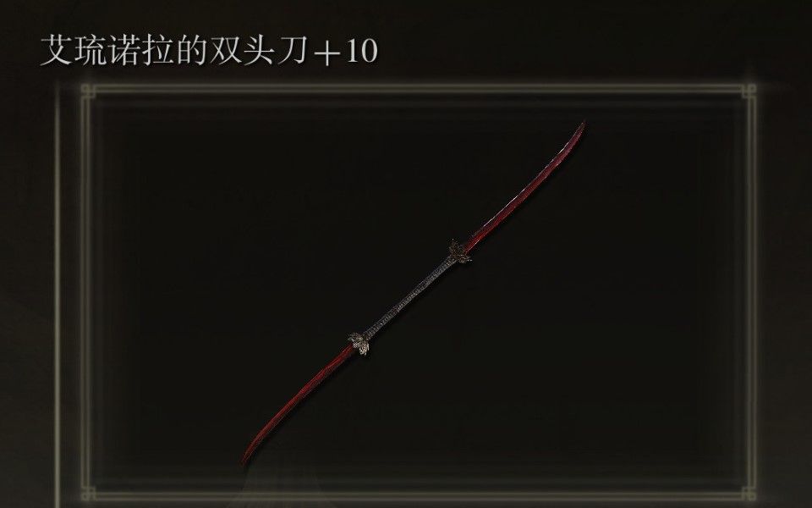Click the lower red blade of the twinblade
This screenshot has height=508, width=812.
pyautogui.click(x=299, y=403)
